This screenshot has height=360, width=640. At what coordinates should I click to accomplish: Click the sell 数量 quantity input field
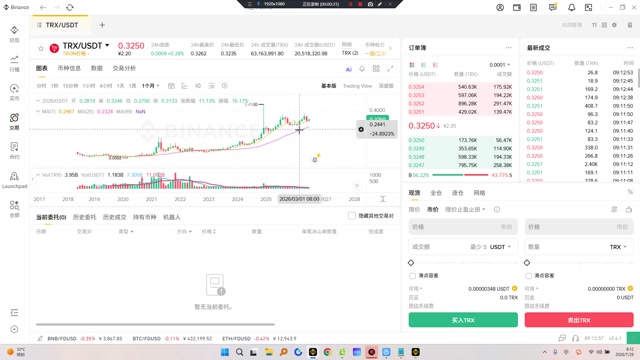[x=579, y=247]
